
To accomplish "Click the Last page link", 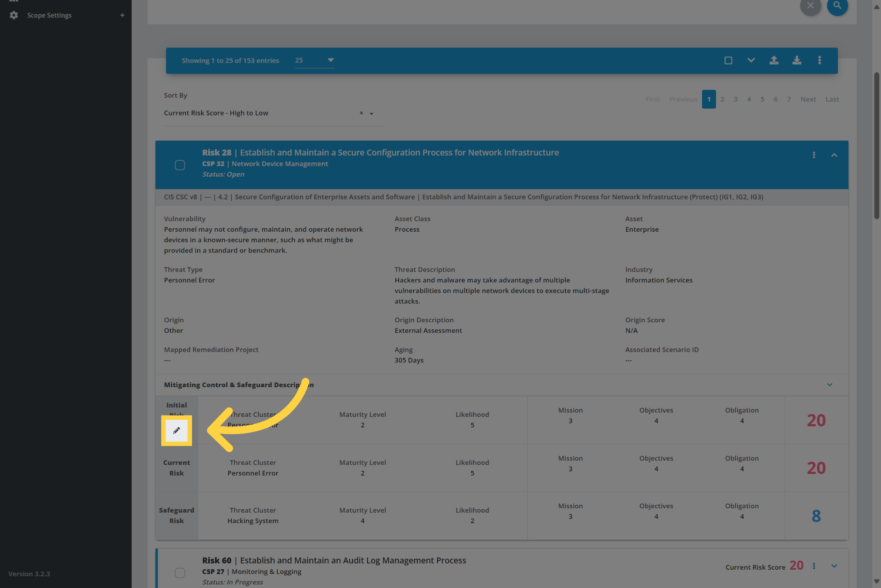I will click(x=832, y=99).
